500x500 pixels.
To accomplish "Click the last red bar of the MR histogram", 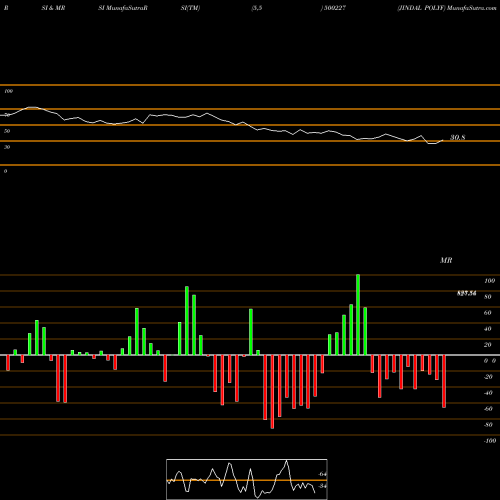I will pos(444,381).
